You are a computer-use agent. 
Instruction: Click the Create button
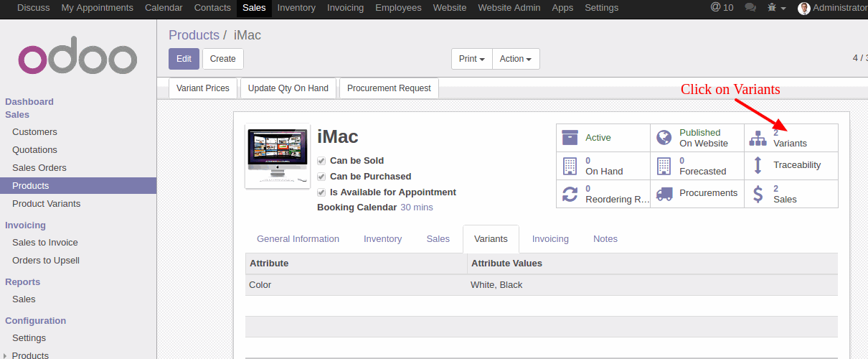click(223, 59)
